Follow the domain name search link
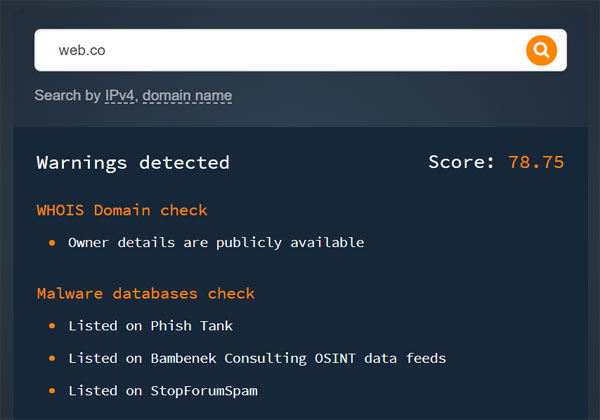The height and width of the screenshot is (420, 600). [187, 96]
